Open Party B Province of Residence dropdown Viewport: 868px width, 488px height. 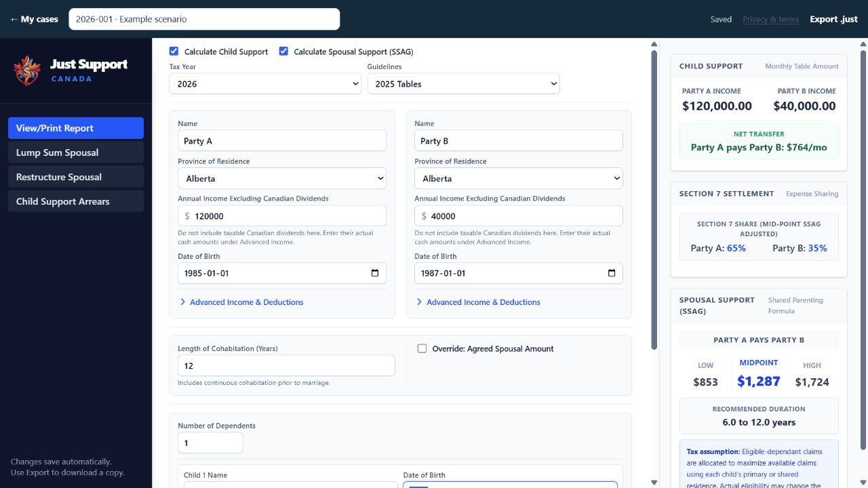tap(519, 178)
